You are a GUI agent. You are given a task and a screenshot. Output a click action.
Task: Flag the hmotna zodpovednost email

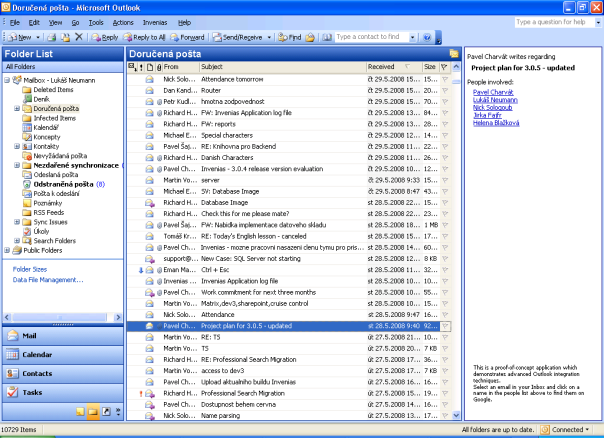(x=445, y=102)
